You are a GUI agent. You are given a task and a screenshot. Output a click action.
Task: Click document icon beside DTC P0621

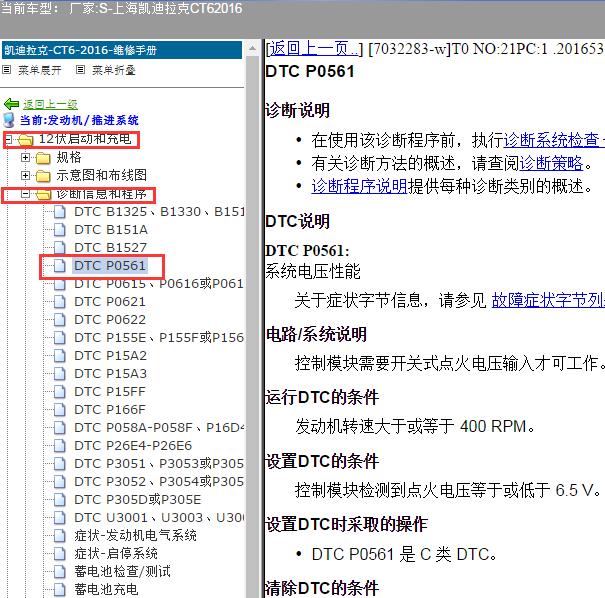click(59, 302)
